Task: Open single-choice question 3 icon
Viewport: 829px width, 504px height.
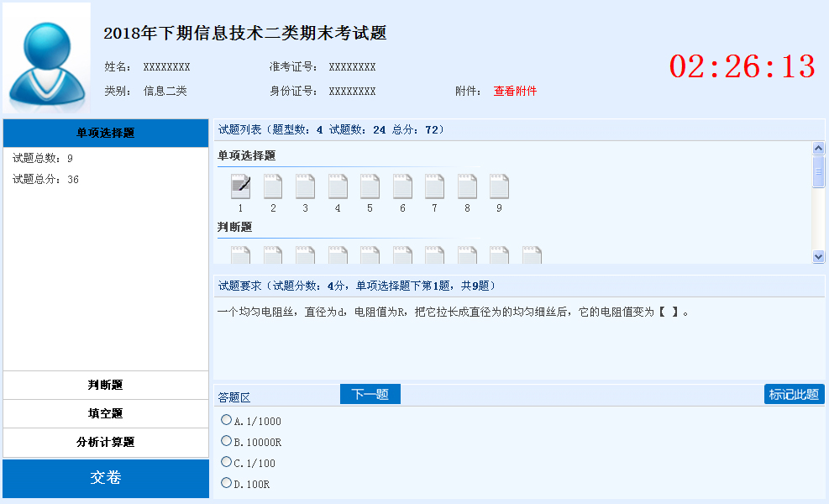Action: [305, 186]
